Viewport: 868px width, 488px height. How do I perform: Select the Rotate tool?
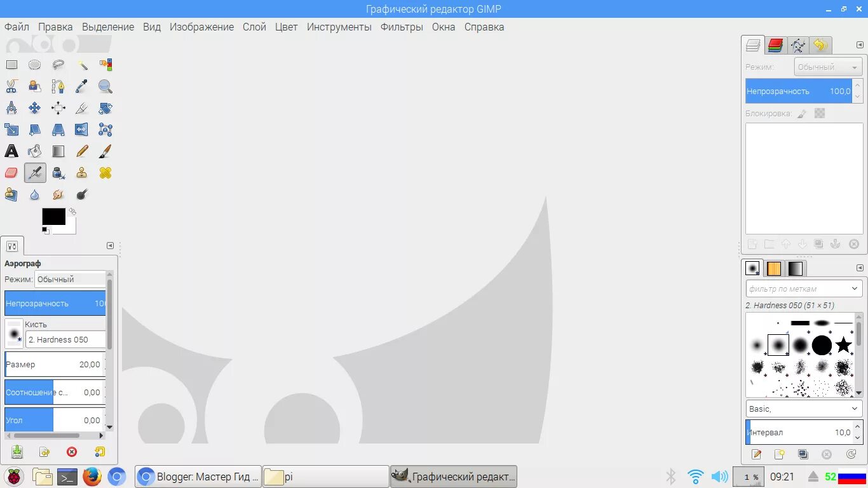click(105, 108)
